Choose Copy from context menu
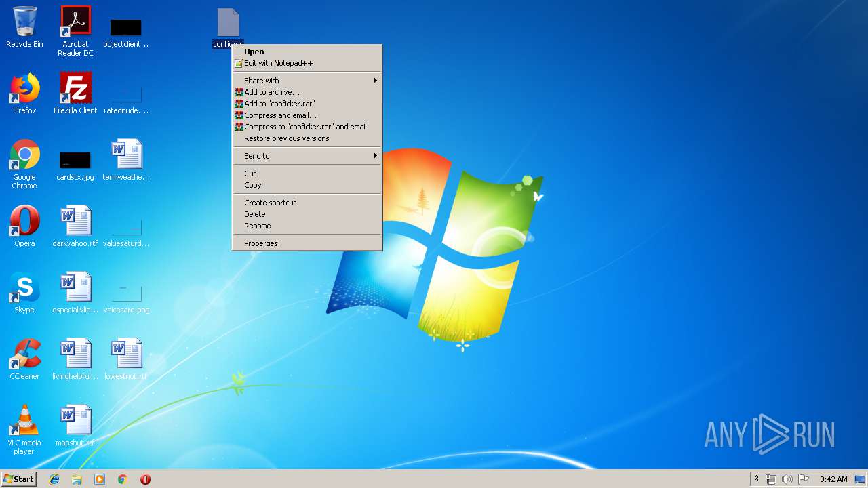The width and height of the screenshot is (868, 488). click(x=307, y=185)
